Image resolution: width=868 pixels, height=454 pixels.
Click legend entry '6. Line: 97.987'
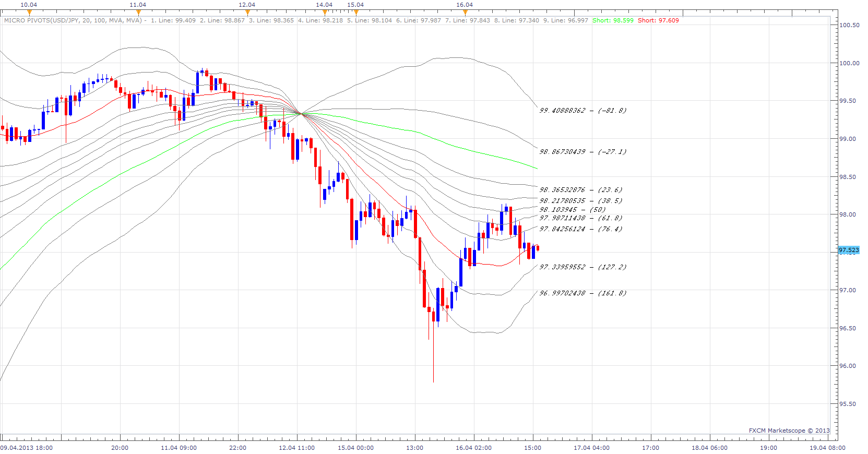tap(419, 20)
